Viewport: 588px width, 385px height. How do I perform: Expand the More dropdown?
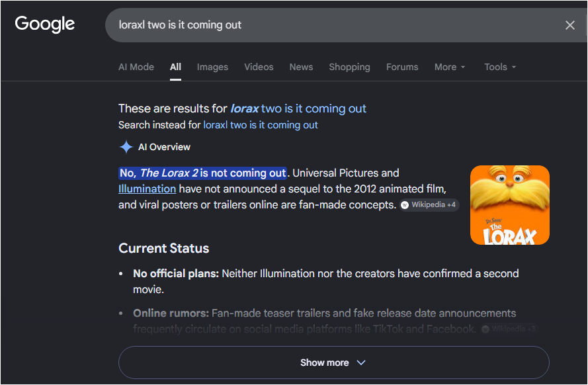[x=450, y=67]
